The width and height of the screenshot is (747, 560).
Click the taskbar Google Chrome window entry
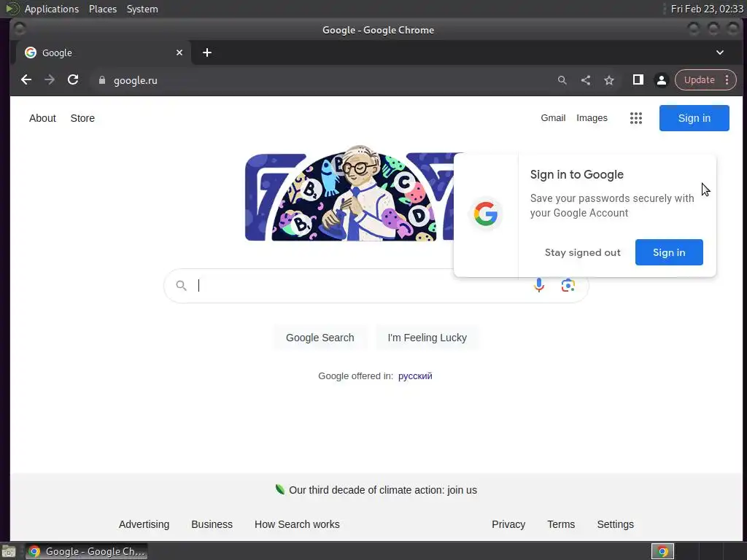[86, 551]
